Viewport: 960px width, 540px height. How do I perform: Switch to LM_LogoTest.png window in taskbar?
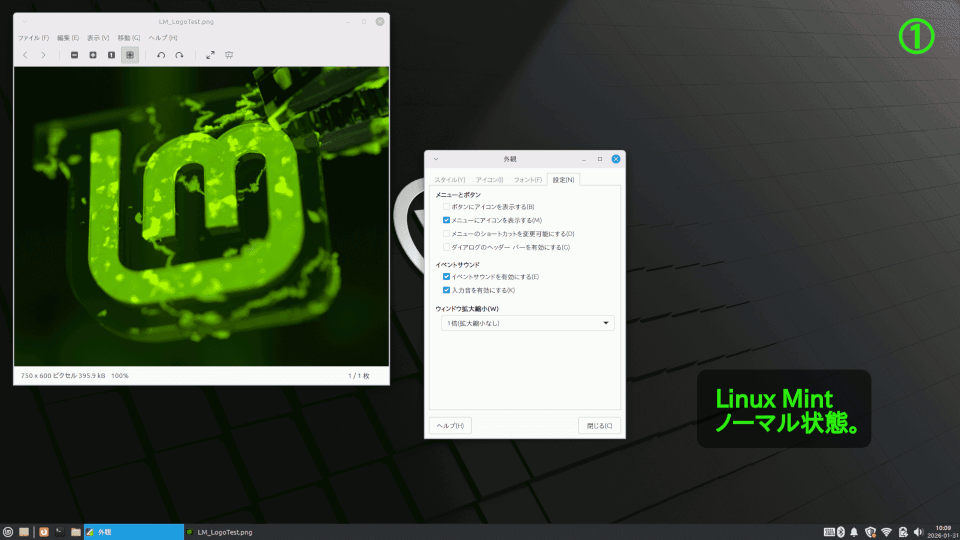point(233,532)
